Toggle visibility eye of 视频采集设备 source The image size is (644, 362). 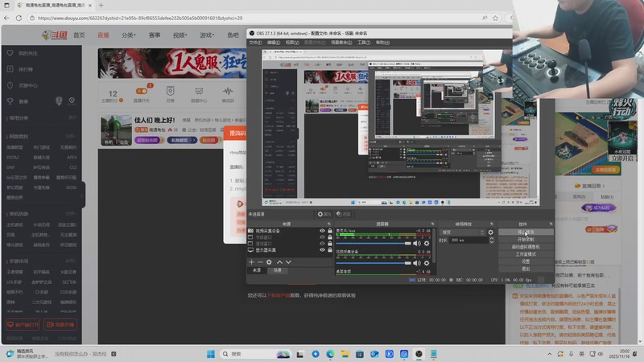point(323,231)
